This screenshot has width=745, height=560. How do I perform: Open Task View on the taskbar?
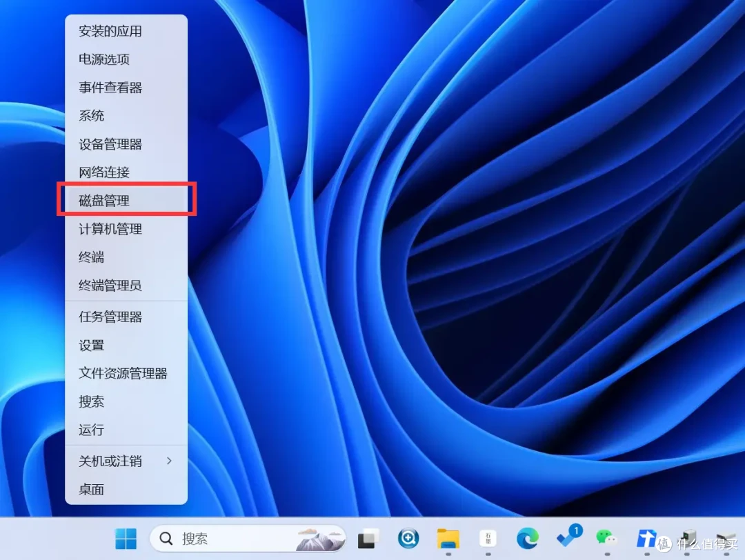(368, 539)
